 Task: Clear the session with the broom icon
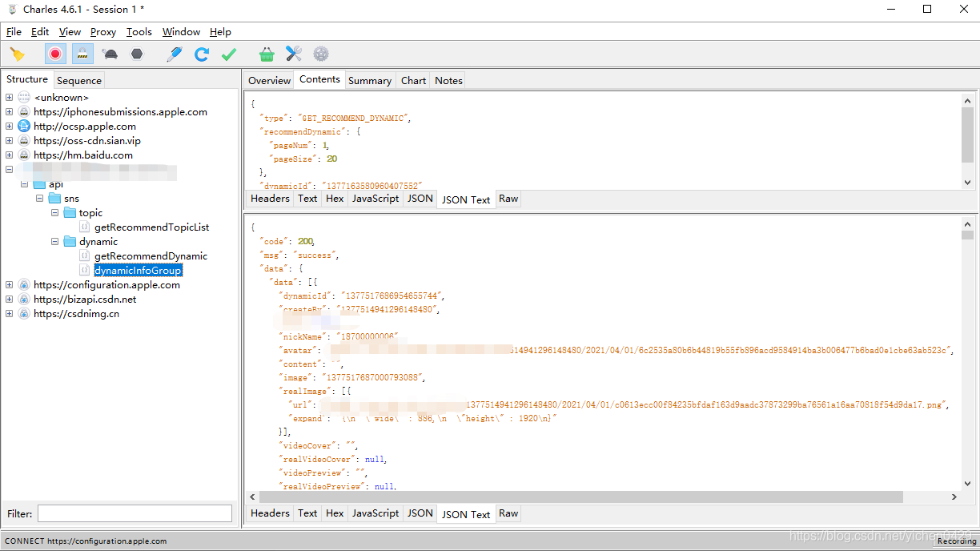17,54
